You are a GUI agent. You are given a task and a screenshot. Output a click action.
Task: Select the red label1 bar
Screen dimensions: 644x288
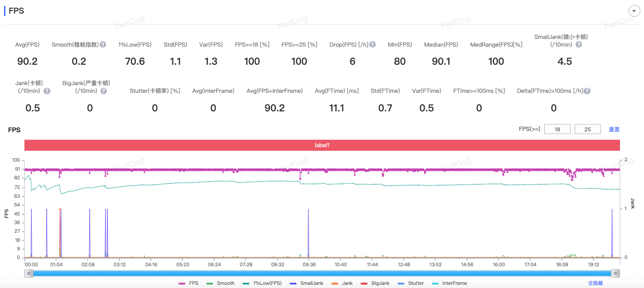322,145
